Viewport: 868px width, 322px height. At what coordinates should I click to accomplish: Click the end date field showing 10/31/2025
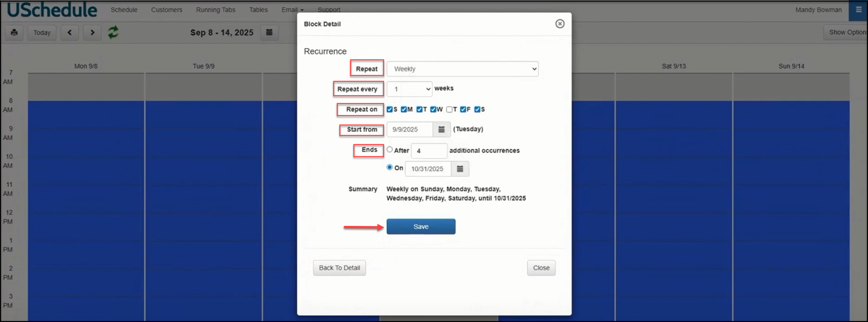[x=428, y=169]
